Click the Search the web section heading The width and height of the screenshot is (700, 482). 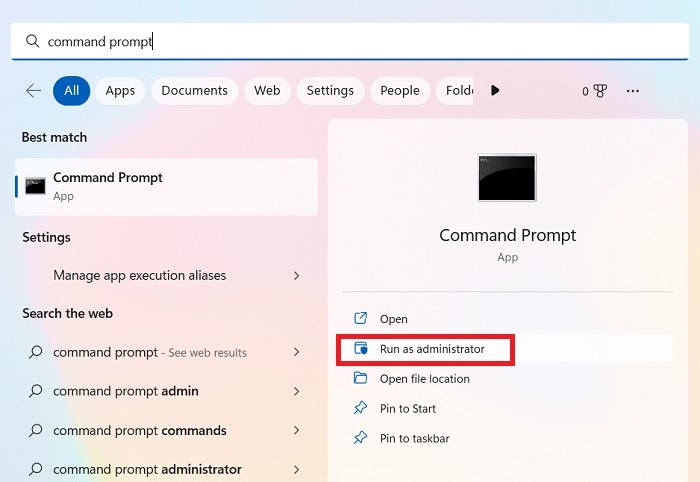pos(67,313)
